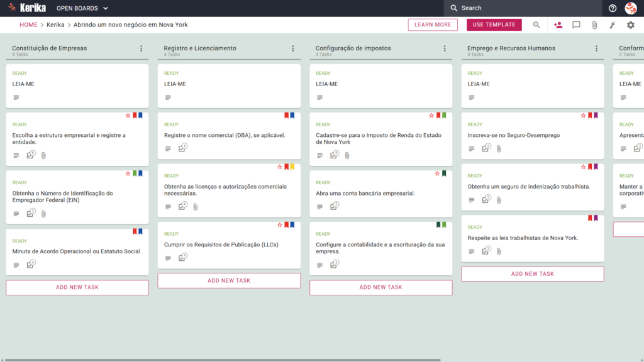Click yellow tag on Obtenha as licenças card
644x362 pixels.
point(292,167)
